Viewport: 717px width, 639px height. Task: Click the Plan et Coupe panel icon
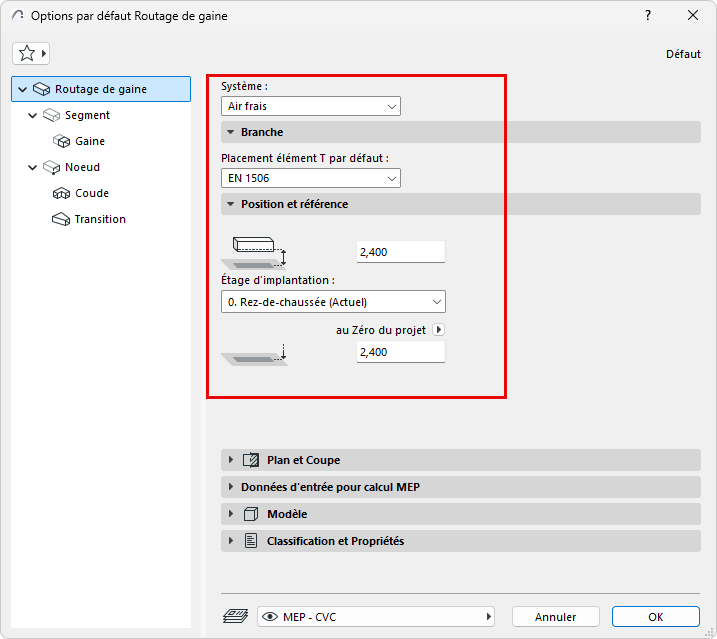tap(251, 460)
